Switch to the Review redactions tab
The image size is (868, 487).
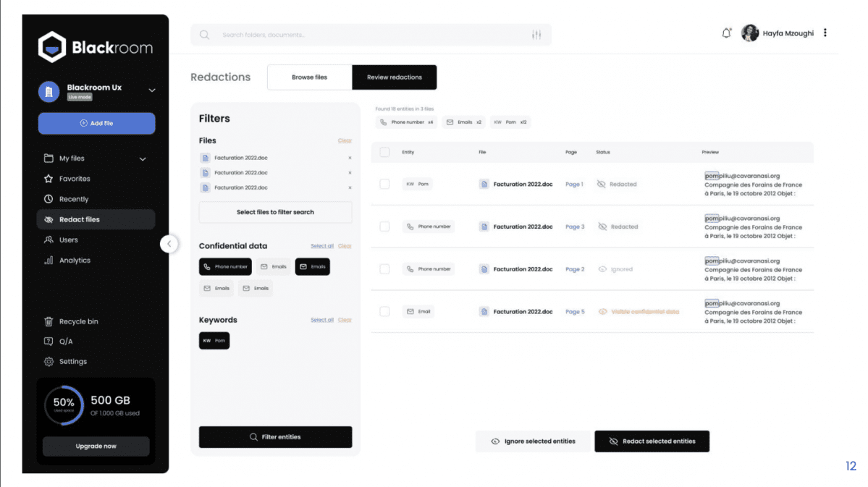click(394, 77)
